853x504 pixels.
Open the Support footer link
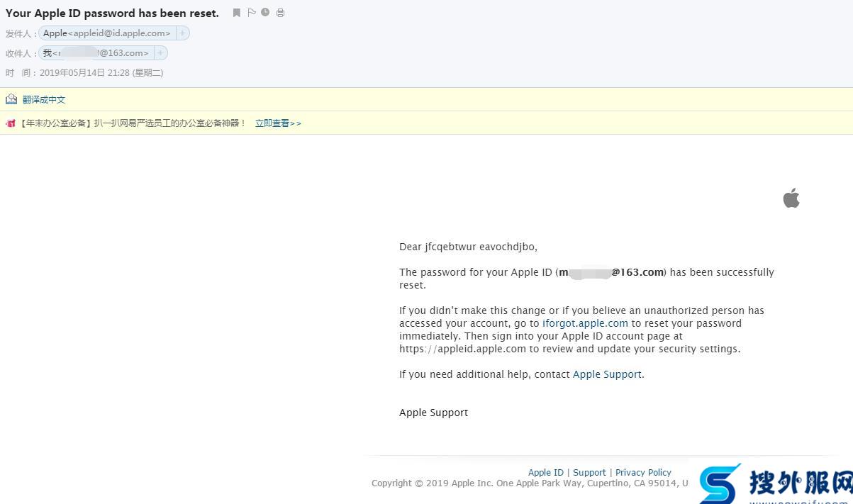(x=589, y=472)
